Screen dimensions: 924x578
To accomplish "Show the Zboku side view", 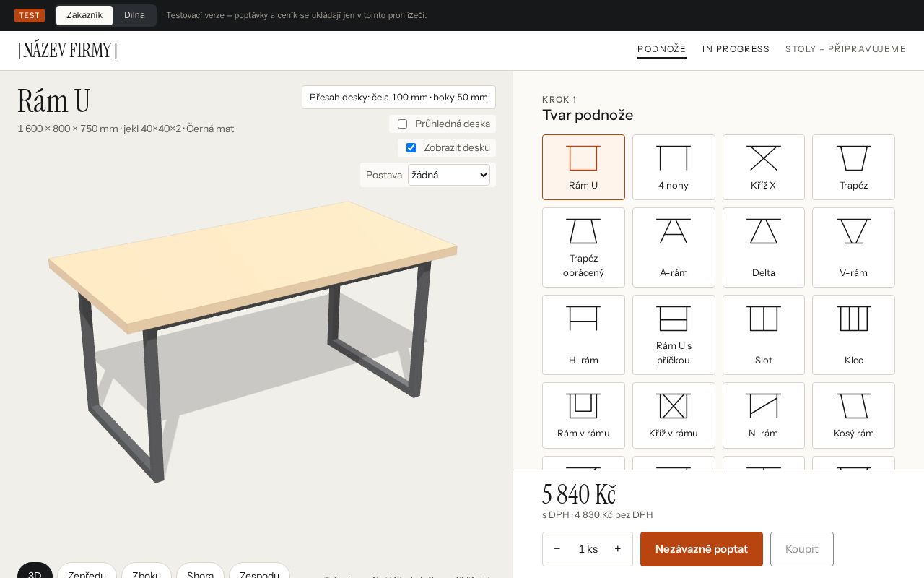I will (x=147, y=571).
